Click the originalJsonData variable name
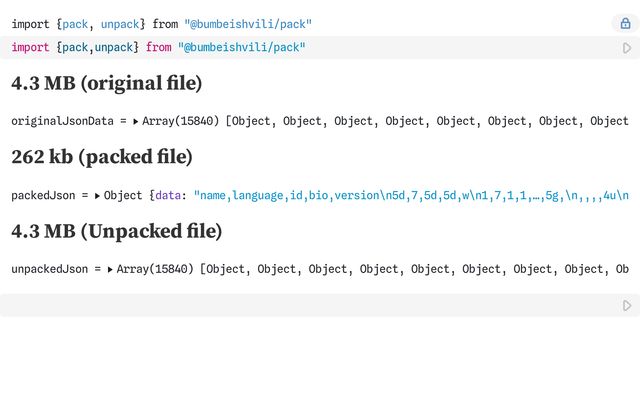The image size is (640, 400). [62, 121]
